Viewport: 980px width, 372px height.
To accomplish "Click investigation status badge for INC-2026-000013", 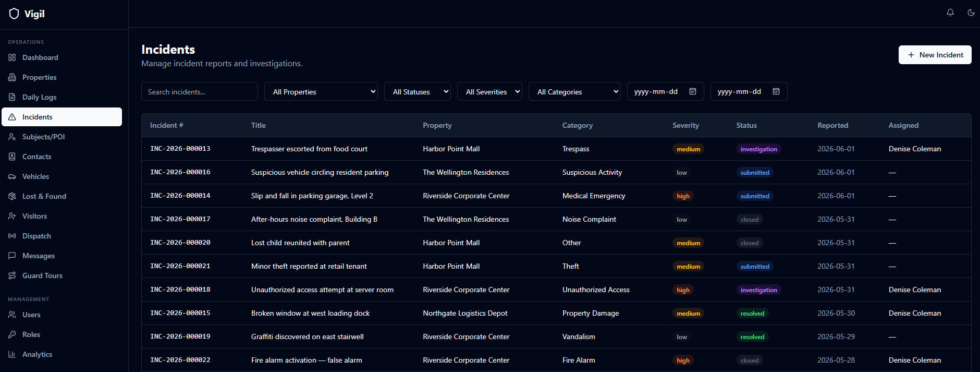I will 758,149.
